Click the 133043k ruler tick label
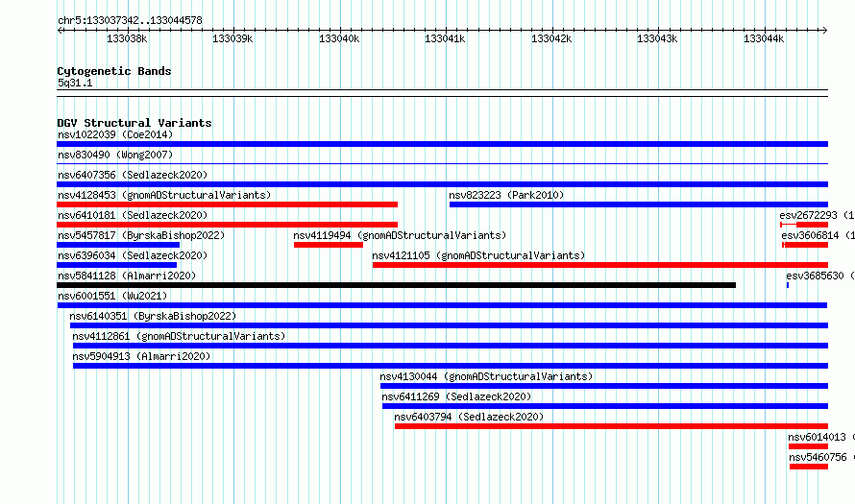Screen dimensions: 855x504 [657, 38]
